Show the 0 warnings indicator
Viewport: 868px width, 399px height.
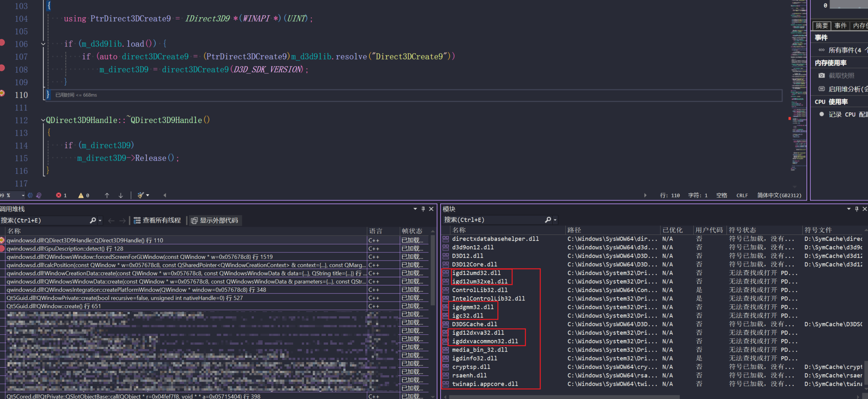pos(84,195)
